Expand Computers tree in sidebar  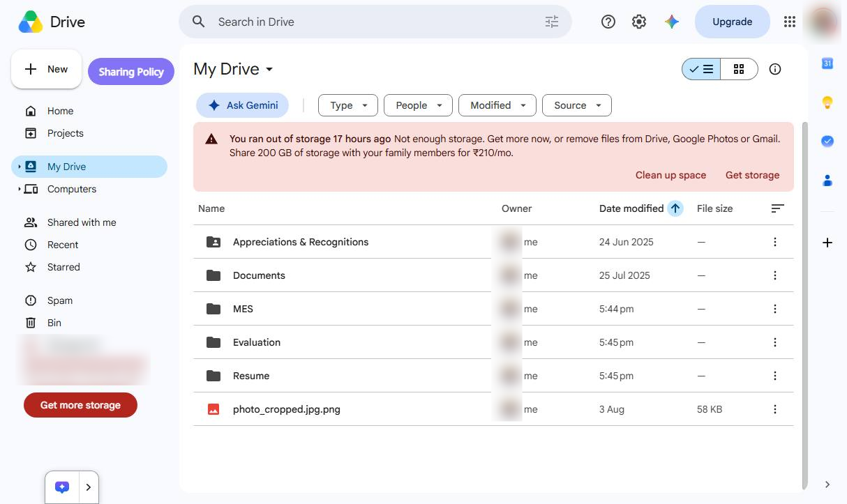(x=20, y=189)
